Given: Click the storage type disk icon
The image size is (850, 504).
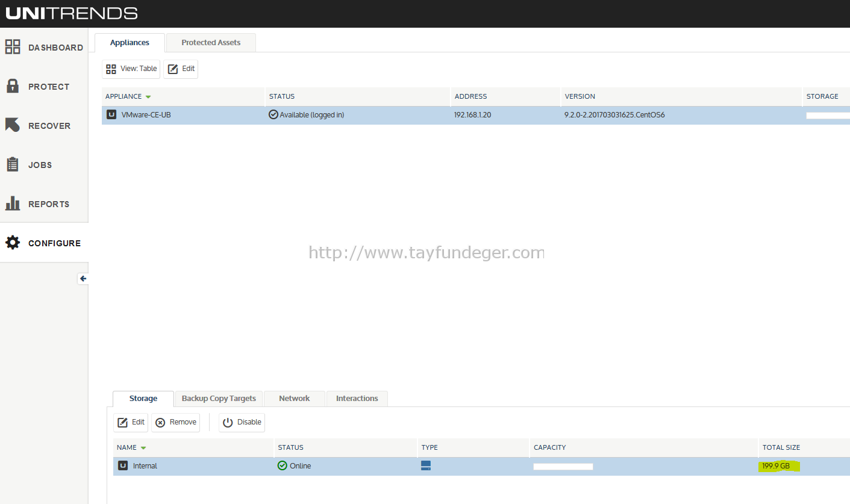Looking at the screenshot, I should pos(426,465).
